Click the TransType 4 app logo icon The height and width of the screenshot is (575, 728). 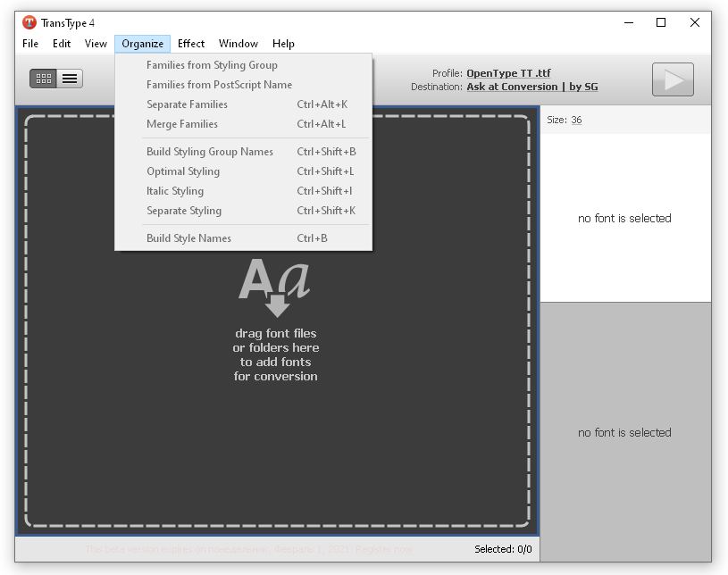tap(29, 22)
